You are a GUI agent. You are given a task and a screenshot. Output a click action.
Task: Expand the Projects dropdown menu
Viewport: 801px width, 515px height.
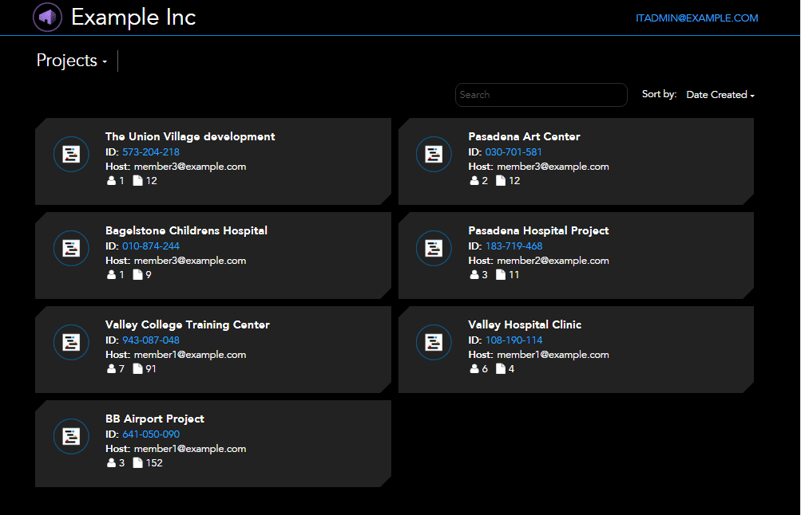72,61
